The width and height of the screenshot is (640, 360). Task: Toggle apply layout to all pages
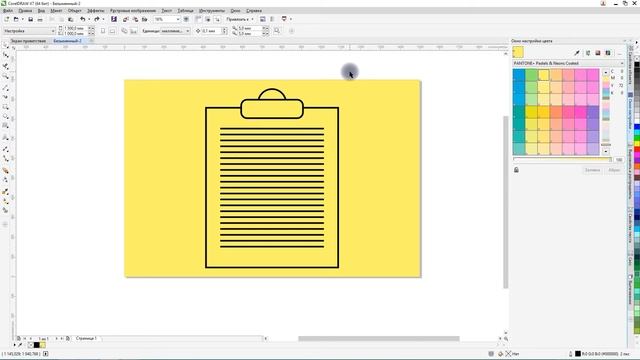124,31
